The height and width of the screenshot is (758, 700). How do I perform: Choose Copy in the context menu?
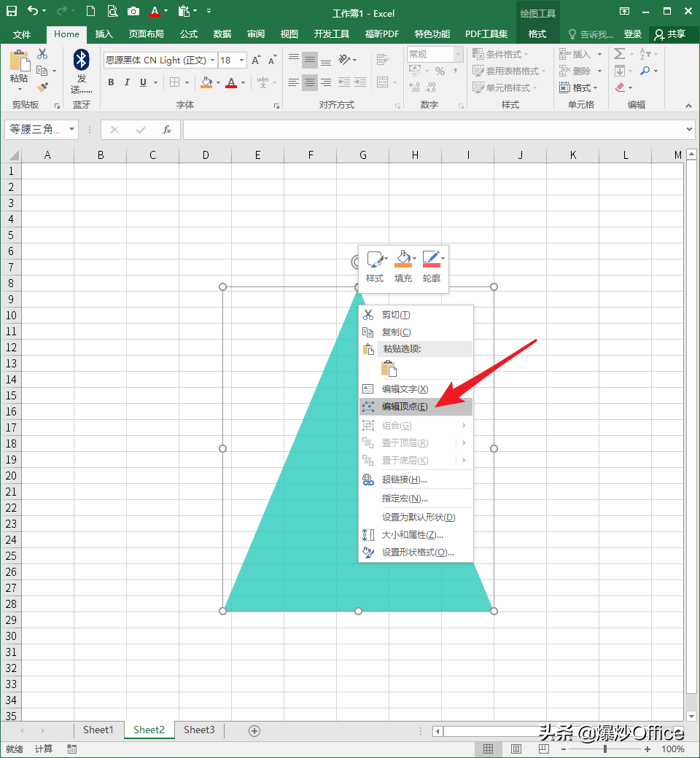tap(416, 332)
